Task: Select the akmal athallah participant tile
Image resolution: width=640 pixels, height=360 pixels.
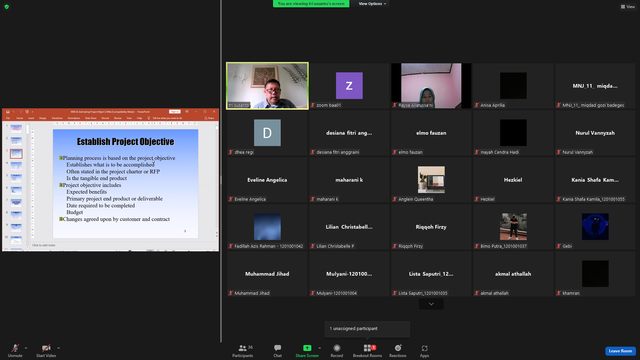Action: pyautogui.click(x=513, y=273)
